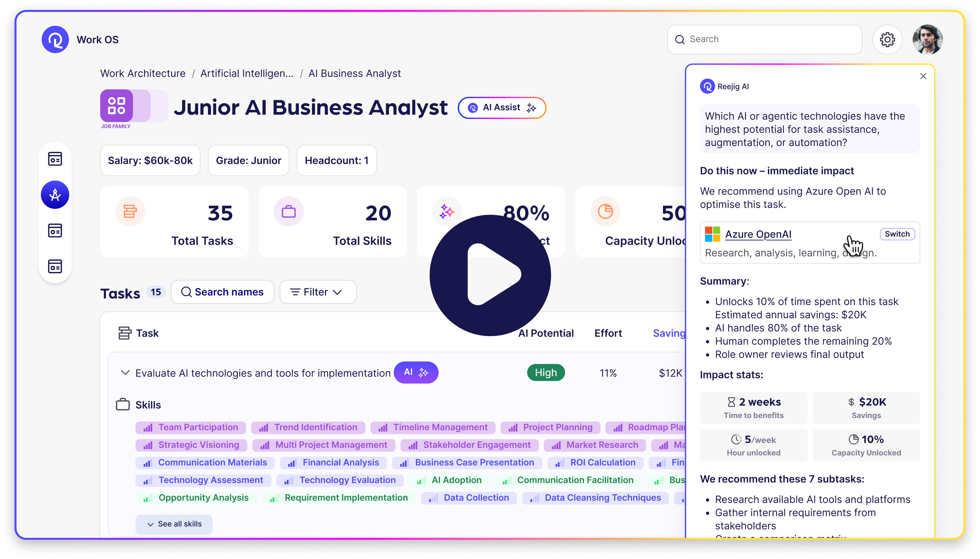Click the Search names input field
Image resolution: width=980 pixels, height=559 pixels.
tap(222, 292)
